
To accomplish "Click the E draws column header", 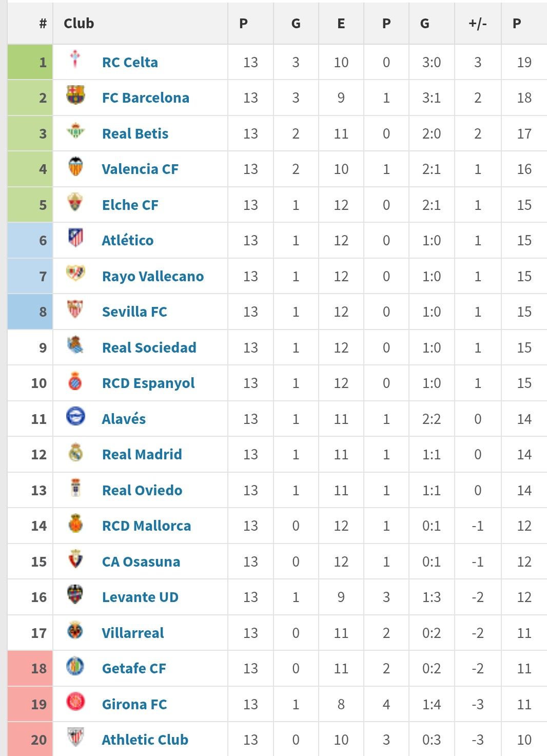I will point(341,24).
